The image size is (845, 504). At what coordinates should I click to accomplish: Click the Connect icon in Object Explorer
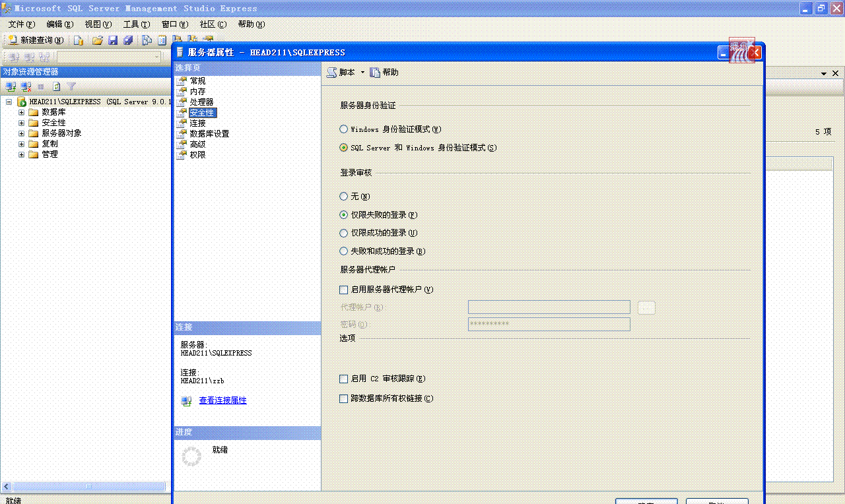[x=11, y=86]
